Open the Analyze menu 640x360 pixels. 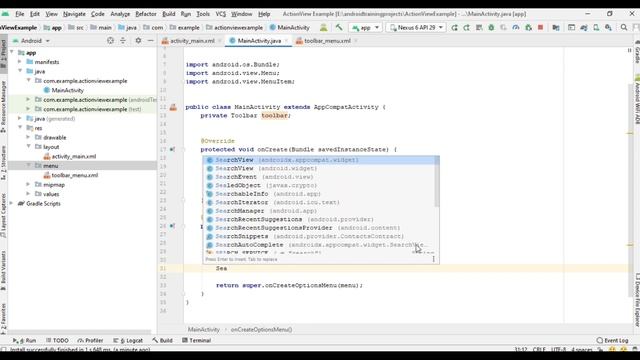[120, 14]
